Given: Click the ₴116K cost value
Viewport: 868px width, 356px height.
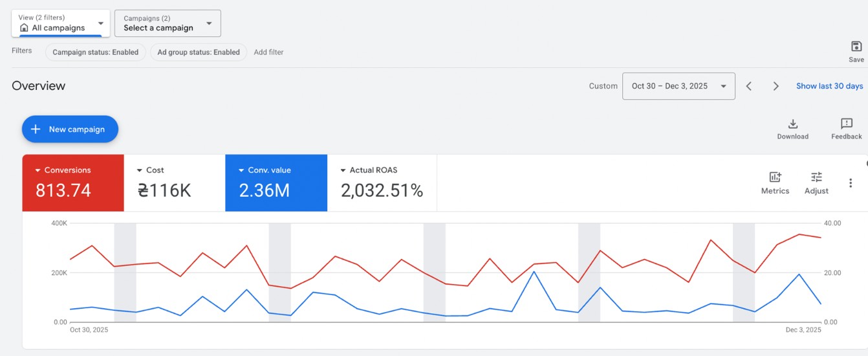Looking at the screenshot, I should tap(164, 190).
